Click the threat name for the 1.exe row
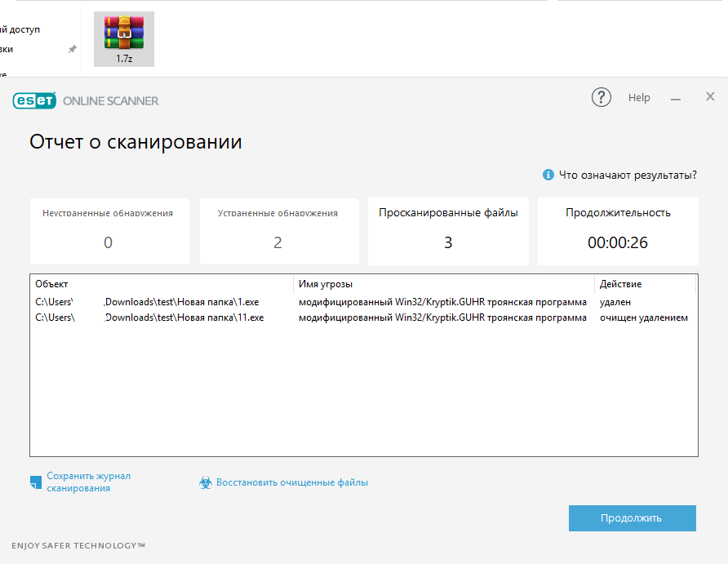 (442, 302)
